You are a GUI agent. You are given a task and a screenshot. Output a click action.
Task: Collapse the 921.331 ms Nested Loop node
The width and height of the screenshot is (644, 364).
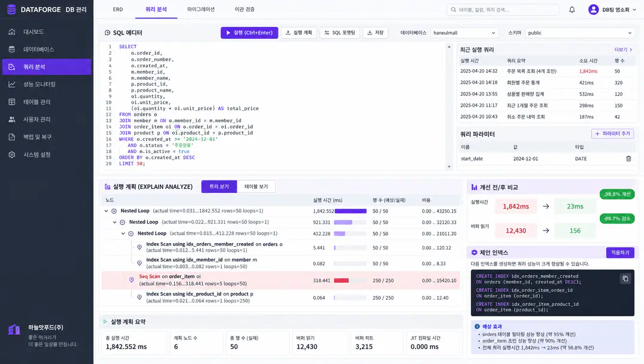[x=114, y=222]
